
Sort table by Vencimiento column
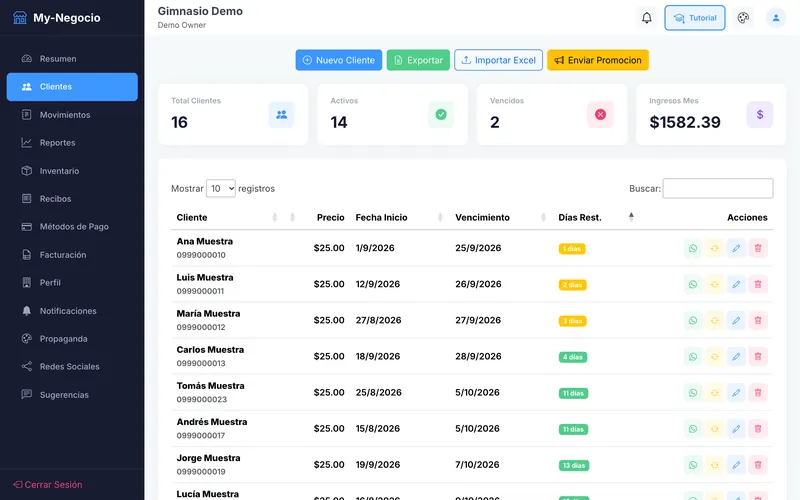(500, 217)
